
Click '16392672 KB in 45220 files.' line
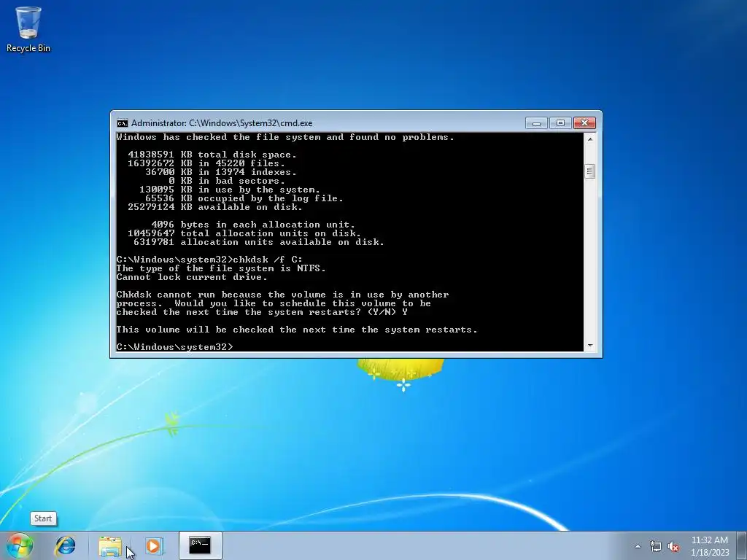[x=206, y=163]
